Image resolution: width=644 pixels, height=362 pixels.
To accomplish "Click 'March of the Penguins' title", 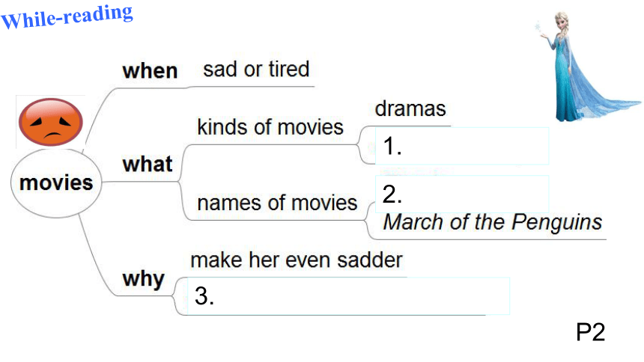I will coord(492,222).
